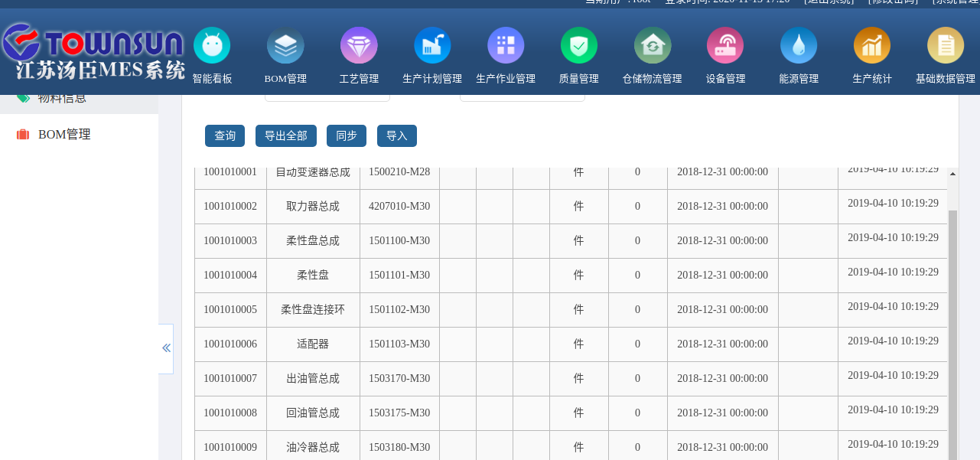This screenshot has height=460, width=980.
Task: Click the 质量管理 shield icon
Action: coord(579,46)
